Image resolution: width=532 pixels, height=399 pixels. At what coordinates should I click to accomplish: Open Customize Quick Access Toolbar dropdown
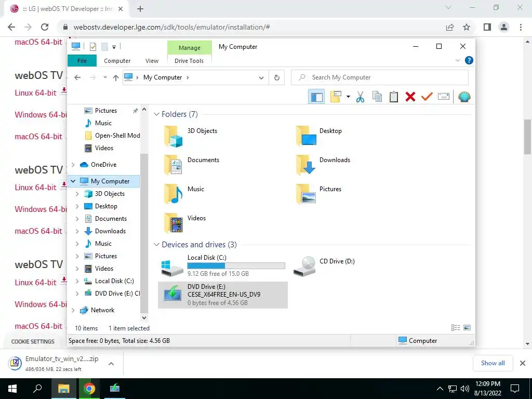114,47
